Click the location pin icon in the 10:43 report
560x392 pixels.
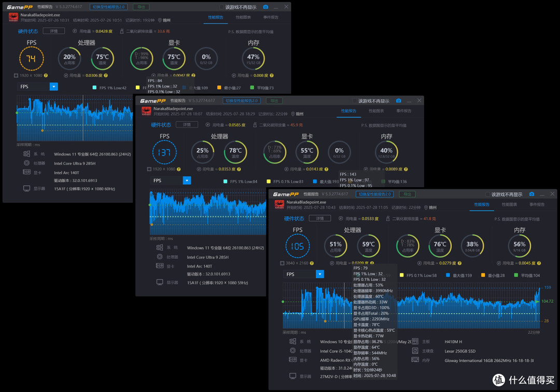click(426, 207)
